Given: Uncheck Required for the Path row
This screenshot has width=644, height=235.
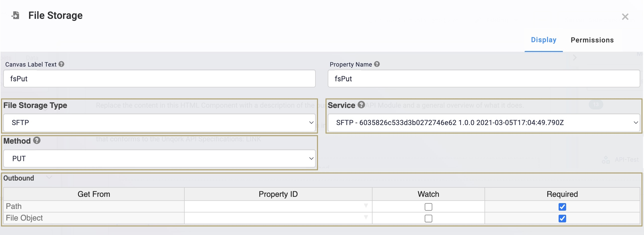Looking at the screenshot, I should pos(562,207).
